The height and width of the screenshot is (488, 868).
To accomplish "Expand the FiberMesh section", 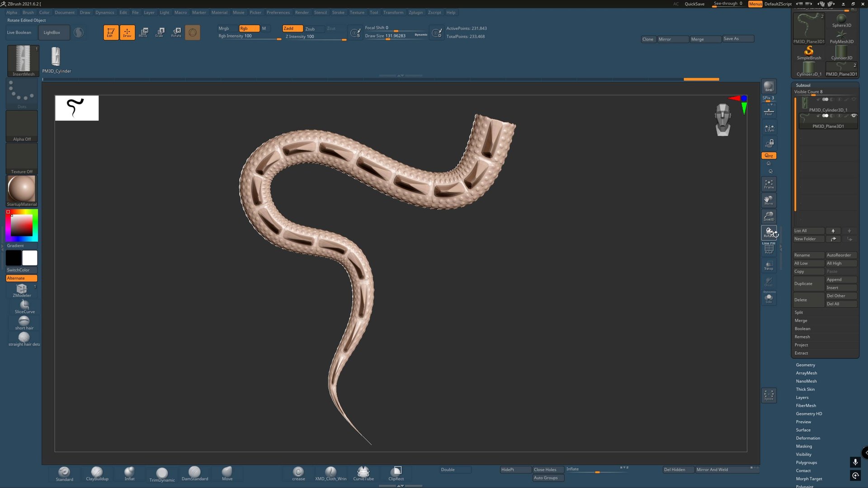I will click(805, 405).
